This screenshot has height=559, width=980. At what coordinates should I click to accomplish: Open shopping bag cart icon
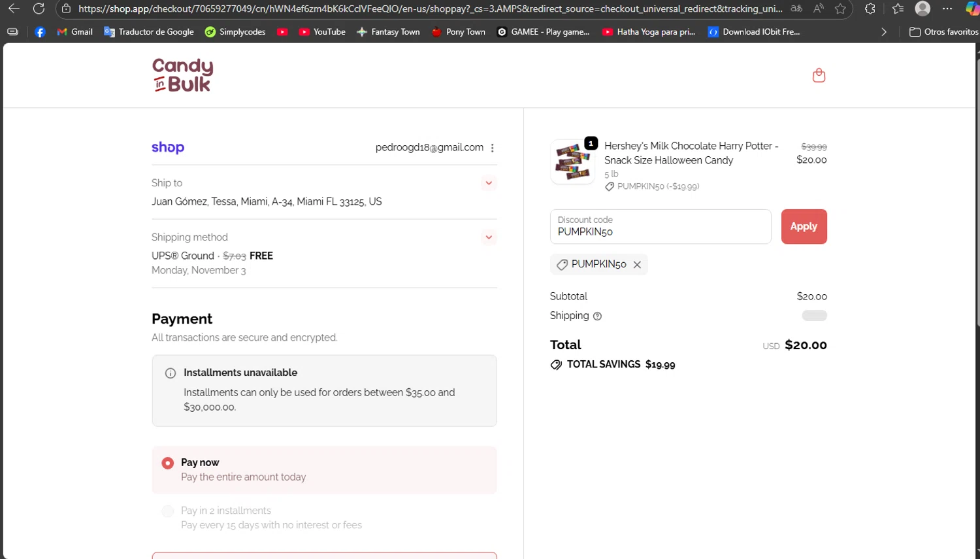pyautogui.click(x=819, y=75)
